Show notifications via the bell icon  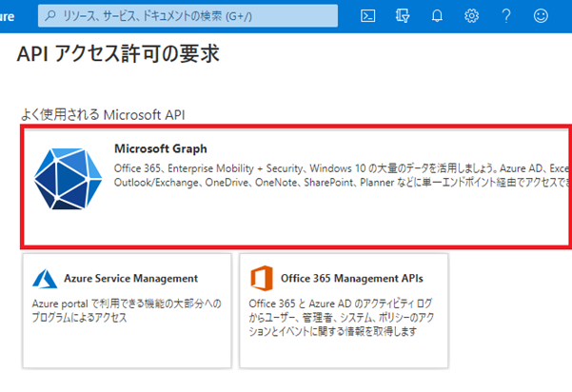click(x=437, y=15)
